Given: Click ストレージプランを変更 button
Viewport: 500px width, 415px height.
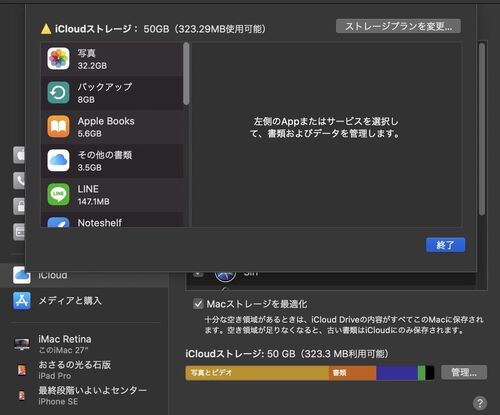Looking at the screenshot, I should point(398,26).
